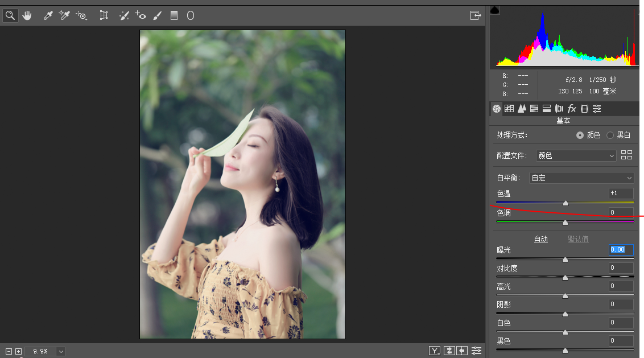Click the 白色 whites slider handle
The width and height of the screenshot is (644, 358).
coord(565,332)
